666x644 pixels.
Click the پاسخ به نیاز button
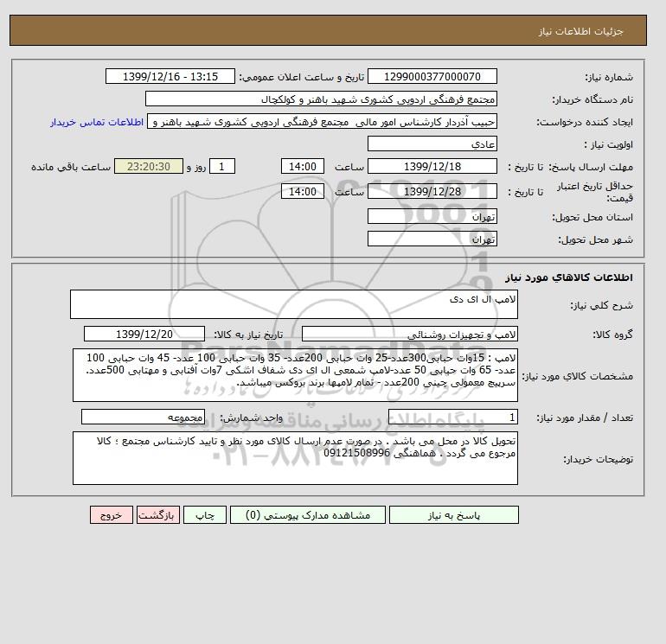tap(453, 515)
